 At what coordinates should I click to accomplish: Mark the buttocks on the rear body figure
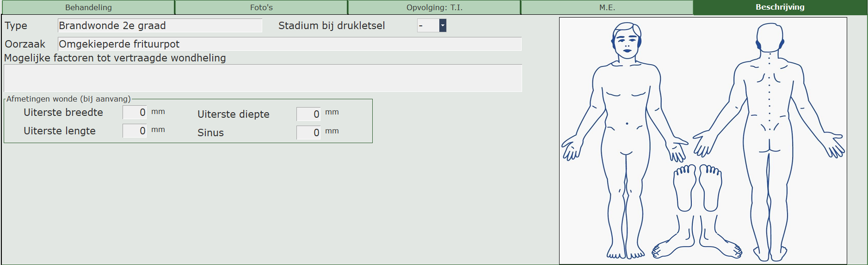tap(769, 141)
